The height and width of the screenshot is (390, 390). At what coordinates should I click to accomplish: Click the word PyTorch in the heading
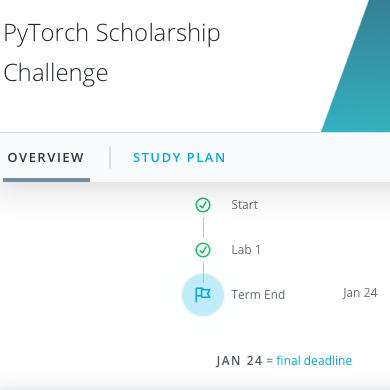click(46, 34)
